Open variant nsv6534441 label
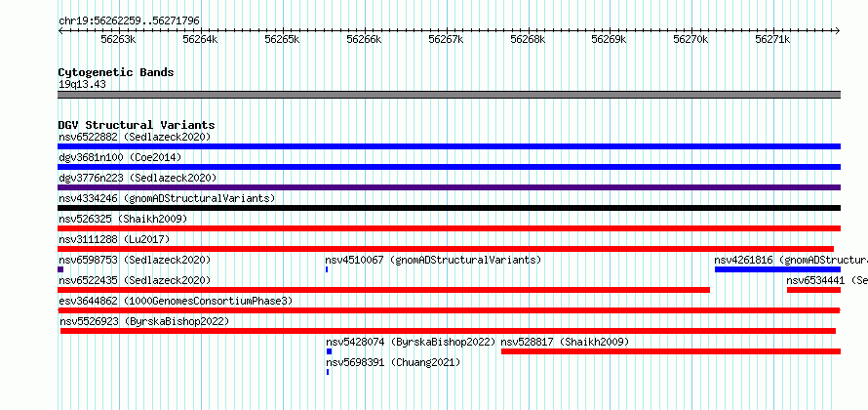868x410 pixels. coord(827,280)
